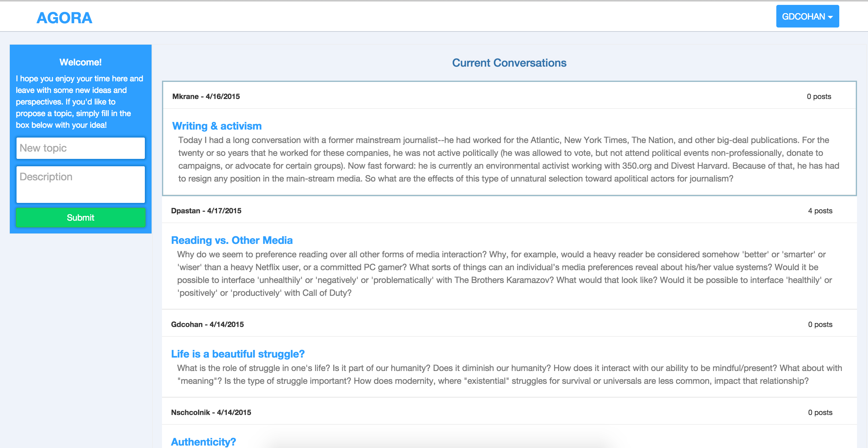
Task: Click the Nschcolnik - 4/14/2015 header
Action: [211, 413]
